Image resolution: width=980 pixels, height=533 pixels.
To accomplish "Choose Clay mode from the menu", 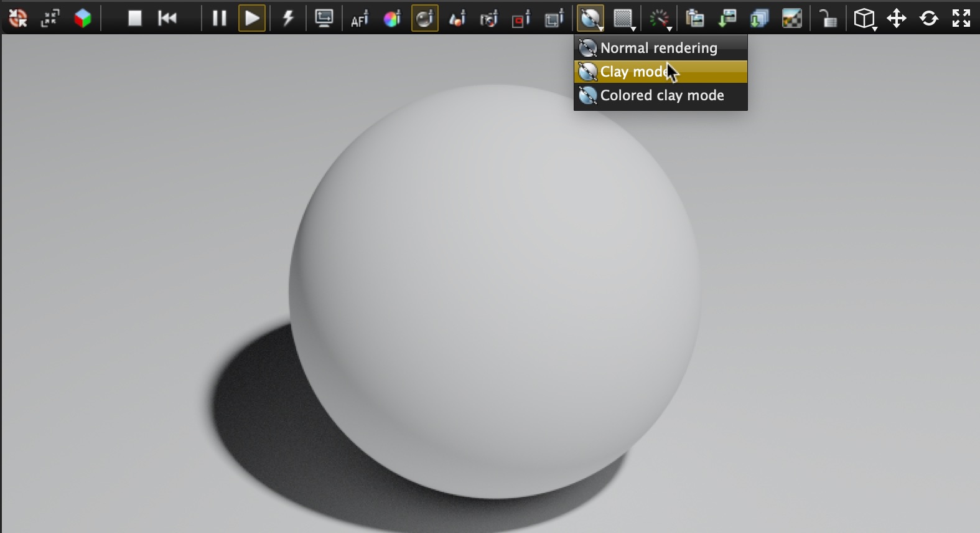I will click(661, 72).
